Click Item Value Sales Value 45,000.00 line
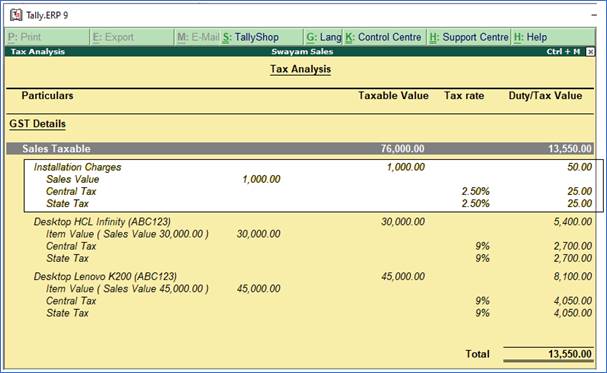Screen dimensions: 607x373 (127, 288)
